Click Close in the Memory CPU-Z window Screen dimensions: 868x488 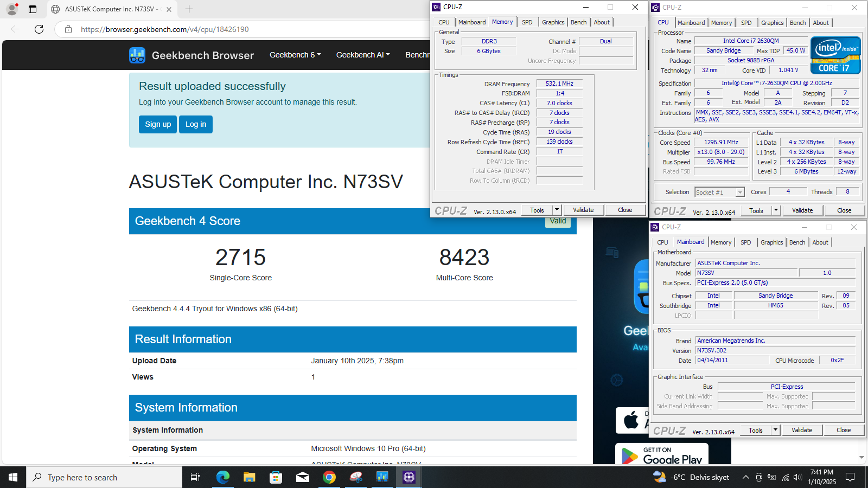pyautogui.click(x=625, y=210)
